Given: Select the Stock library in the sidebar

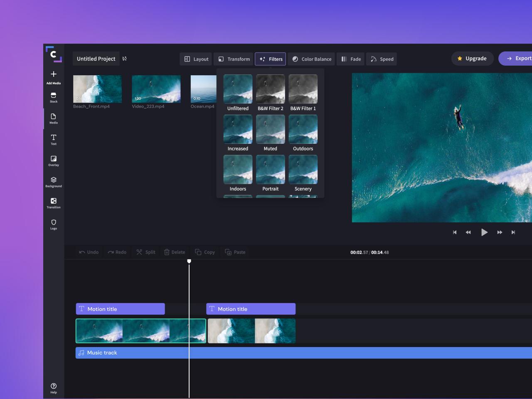Looking at the screenshot, I should pyautogui.click(x=54, y=98).
